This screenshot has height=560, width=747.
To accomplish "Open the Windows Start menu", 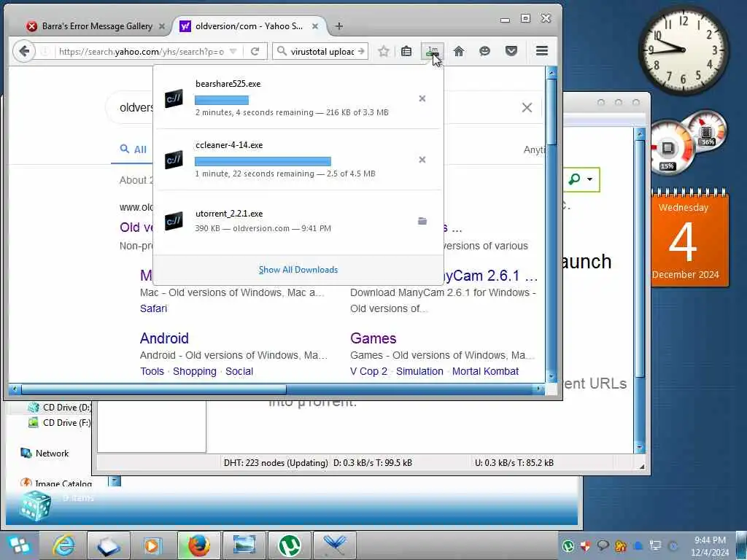I will coord(18,545).
